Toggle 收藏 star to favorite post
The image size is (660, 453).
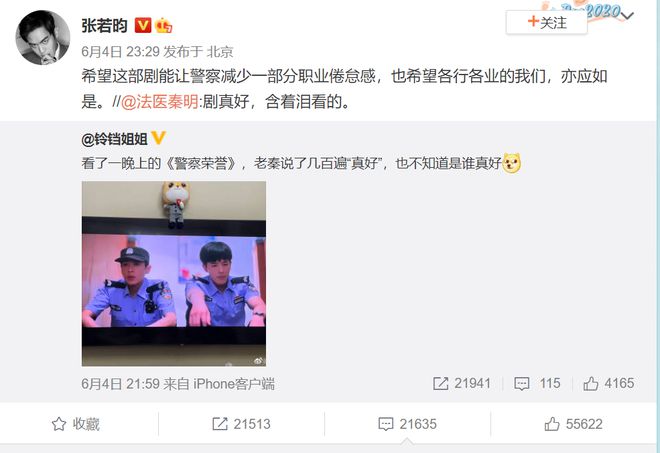pyautogui.click(x=76, y=424)
